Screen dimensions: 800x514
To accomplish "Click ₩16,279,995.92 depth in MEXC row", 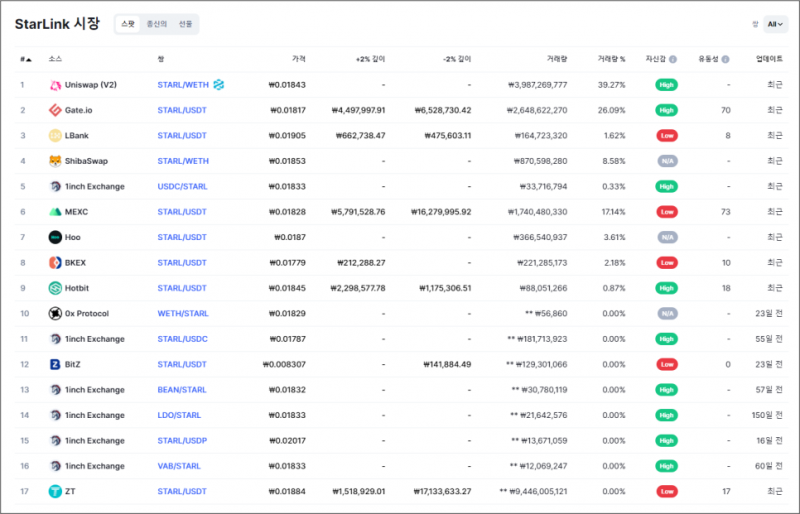I will (x=441, y=212).
